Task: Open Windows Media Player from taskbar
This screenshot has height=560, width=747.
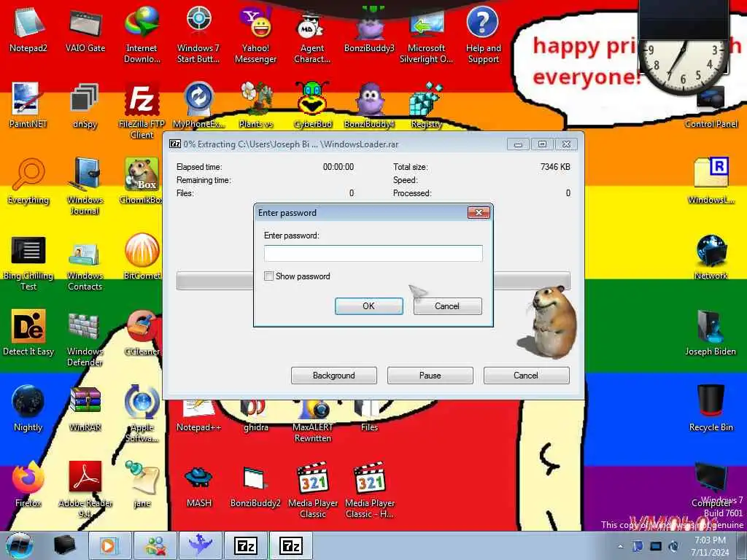Action: tap(109, 545)
